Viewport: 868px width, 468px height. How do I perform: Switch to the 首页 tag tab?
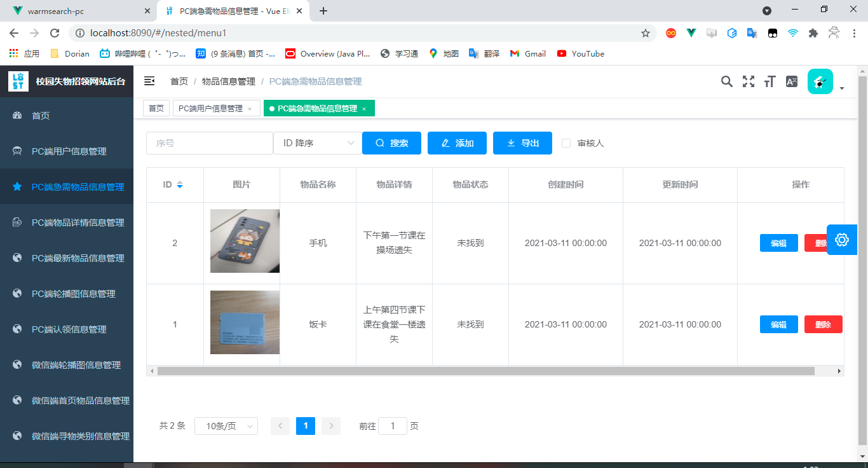tap(156, 109)
